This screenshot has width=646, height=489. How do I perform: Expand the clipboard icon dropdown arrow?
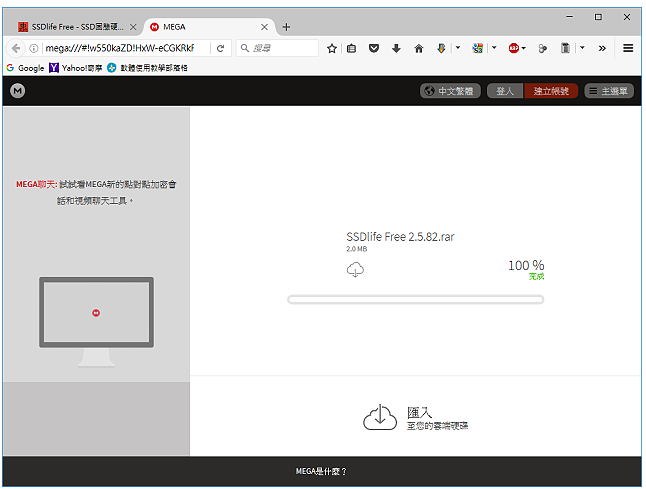[582, 48]
